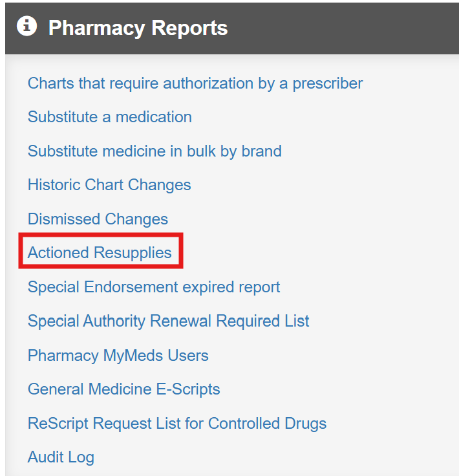This screenshot has height=476, width=459.
Task: Click the Pharmacy Reports panel heading
Action: tap(138, 28)
